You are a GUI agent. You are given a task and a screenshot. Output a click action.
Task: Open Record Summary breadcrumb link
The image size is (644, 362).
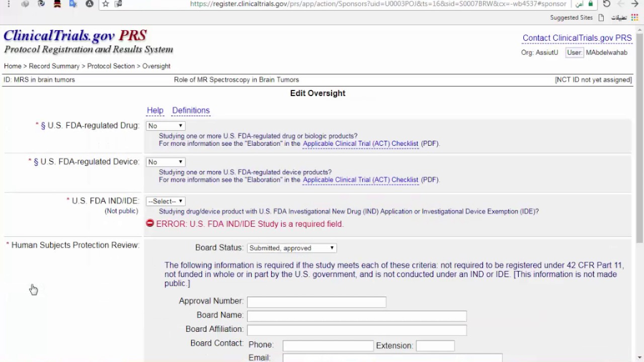coord(54,66)
